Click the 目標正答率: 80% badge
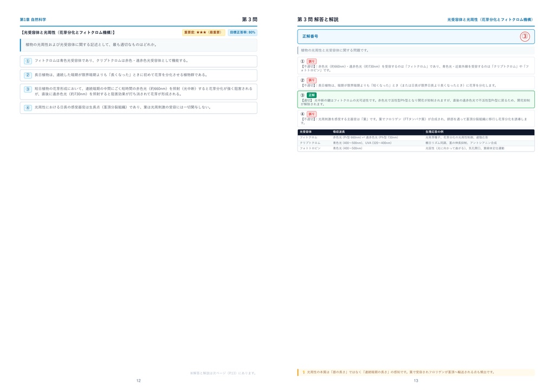 (x=242, y=32)
